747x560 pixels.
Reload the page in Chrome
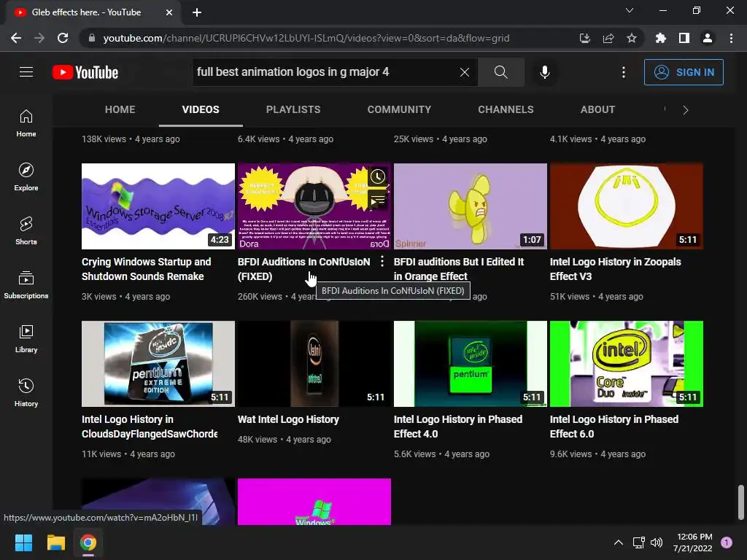pos(63,38)
